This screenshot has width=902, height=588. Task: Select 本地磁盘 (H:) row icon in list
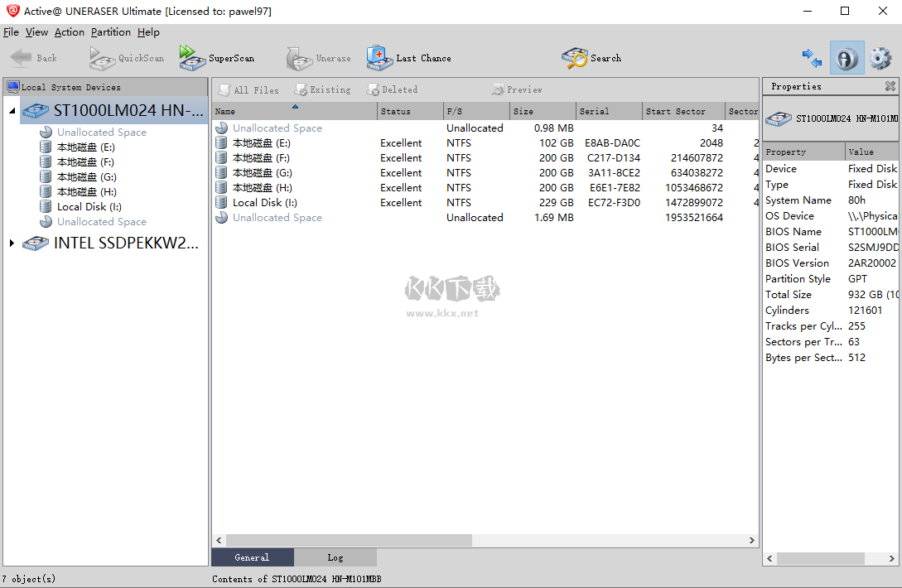221,187
